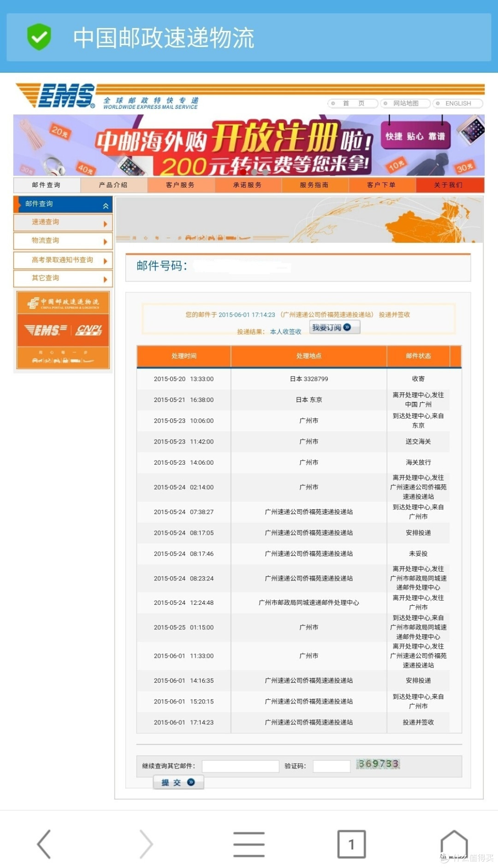The image size is (498, 868).
Task: Open the 客户服务 navigation tab
Action: [x=181, y=185]
